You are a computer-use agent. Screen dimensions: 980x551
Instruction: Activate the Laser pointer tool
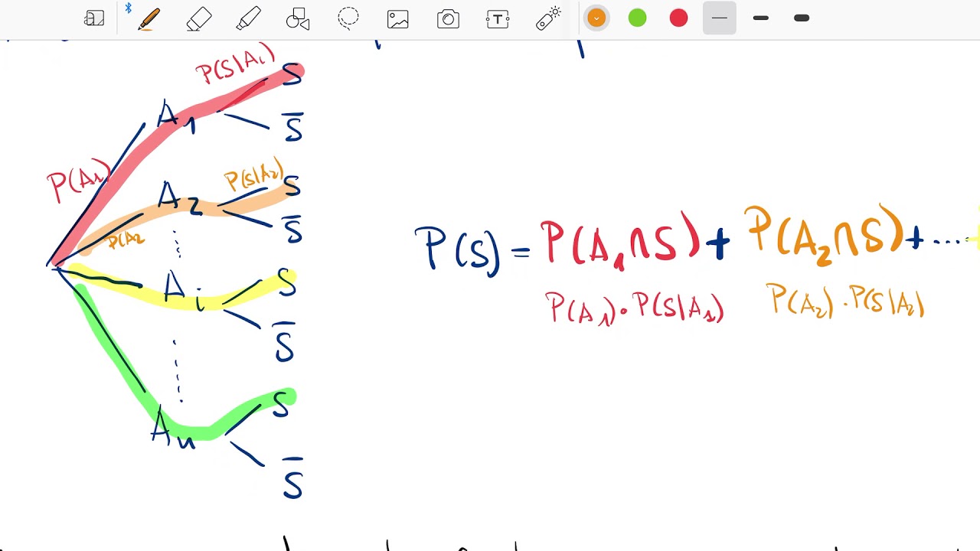pyautogui.click(x=548, y=18)
